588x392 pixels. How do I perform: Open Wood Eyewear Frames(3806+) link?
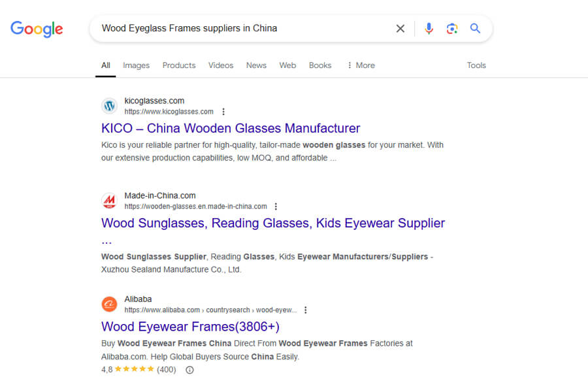point(190,327)
